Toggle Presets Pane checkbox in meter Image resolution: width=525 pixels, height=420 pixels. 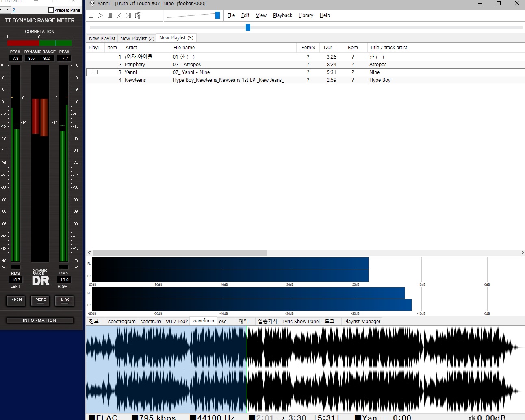point(51,10)
